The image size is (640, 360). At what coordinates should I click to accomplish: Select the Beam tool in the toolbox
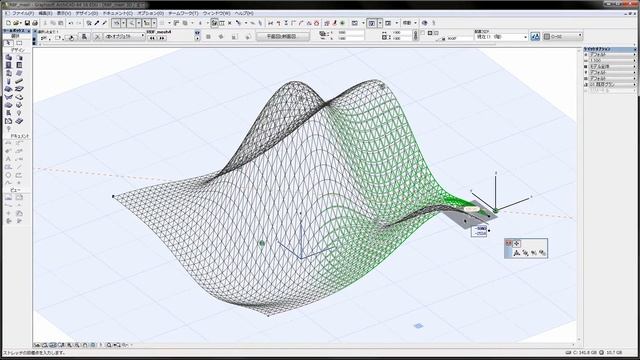[x=19, y=81]
